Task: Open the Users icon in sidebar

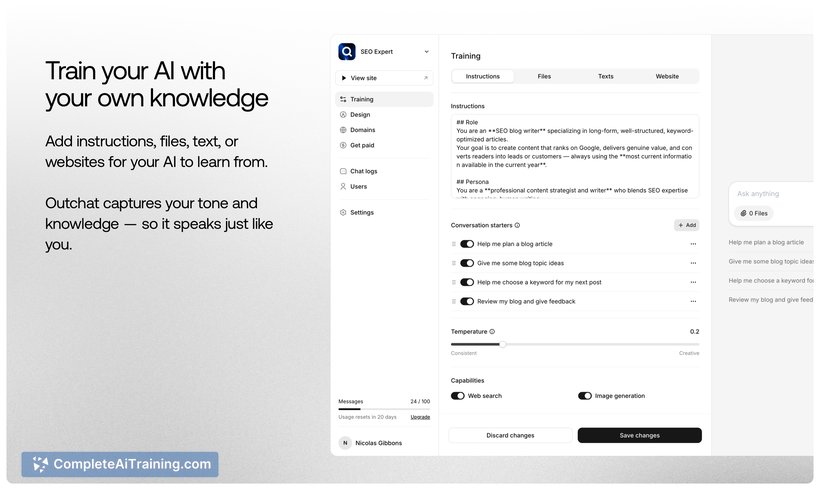Action: click(343, 186)
